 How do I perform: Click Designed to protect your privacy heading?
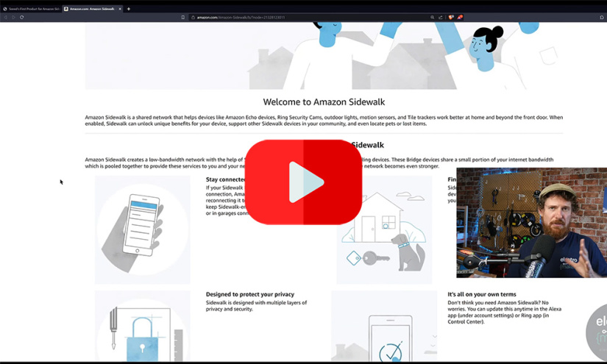click(x=250, y=294)
